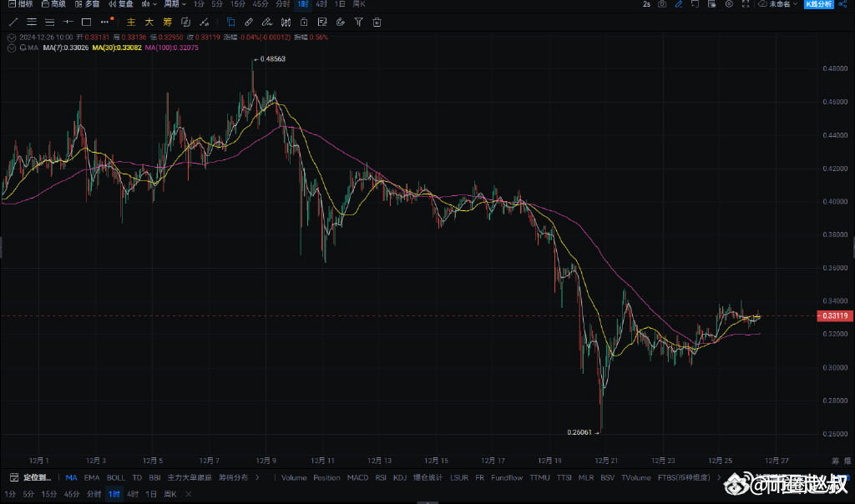The image size is (855, 504).
Task: Click the measure line icon next to copy icon
Action: coord(204,23)
